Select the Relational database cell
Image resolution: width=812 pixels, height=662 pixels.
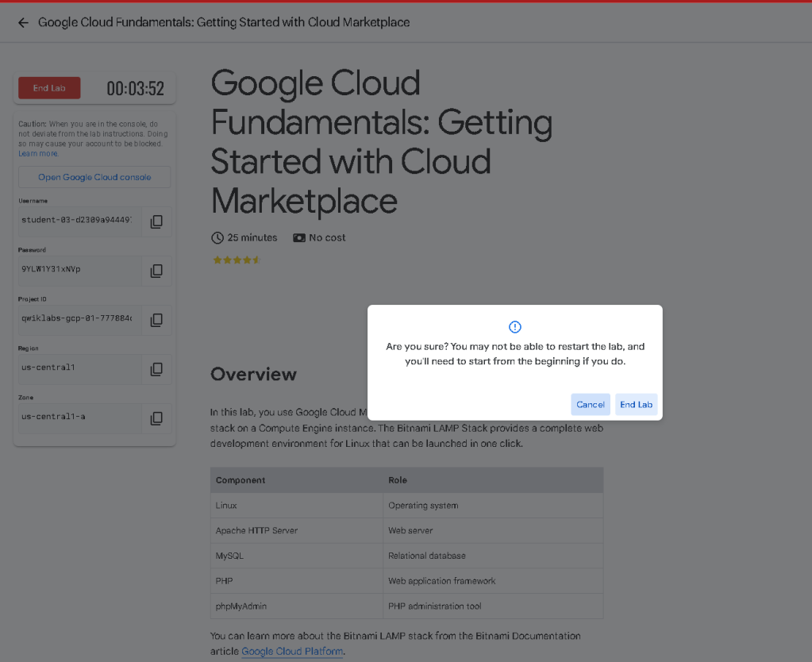(493, 556)
